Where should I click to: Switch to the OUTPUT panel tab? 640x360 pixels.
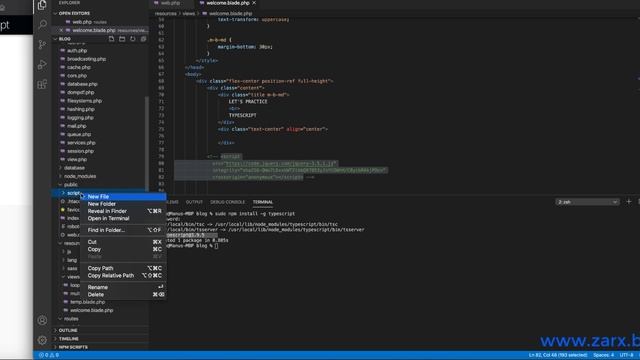194,202
